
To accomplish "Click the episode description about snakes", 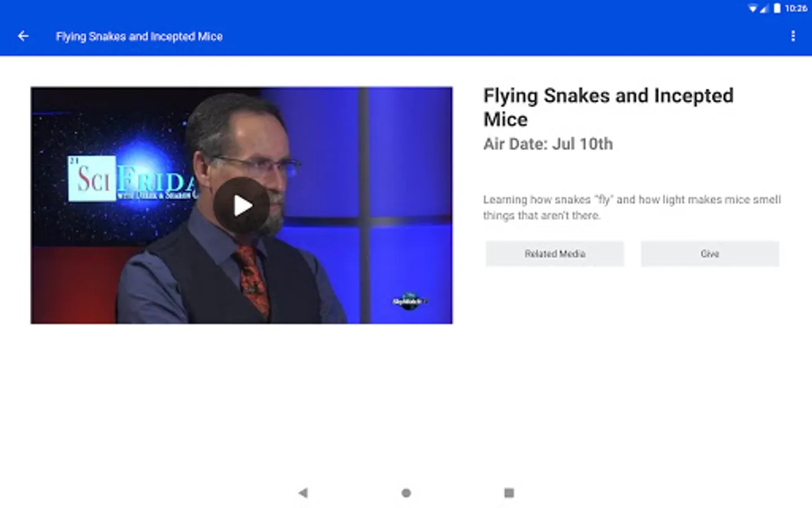I will click(632, 207).
